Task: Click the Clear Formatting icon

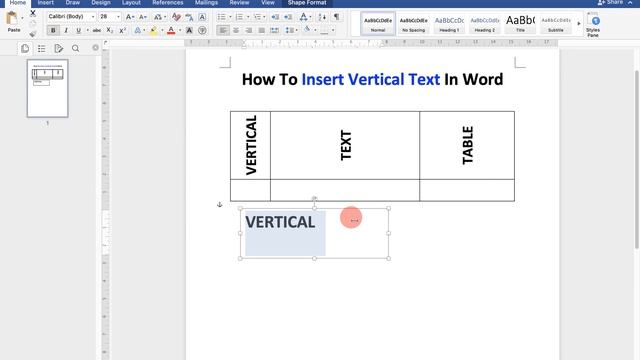Action: tap(176, 17)
